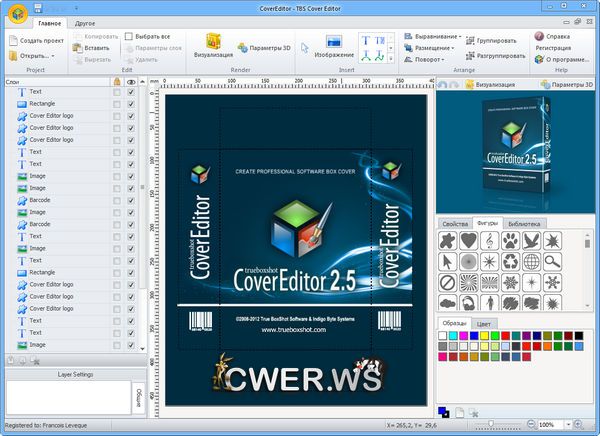600x436 pixels.
Task: Open the Библиотека tab
Action: [524, 224]
